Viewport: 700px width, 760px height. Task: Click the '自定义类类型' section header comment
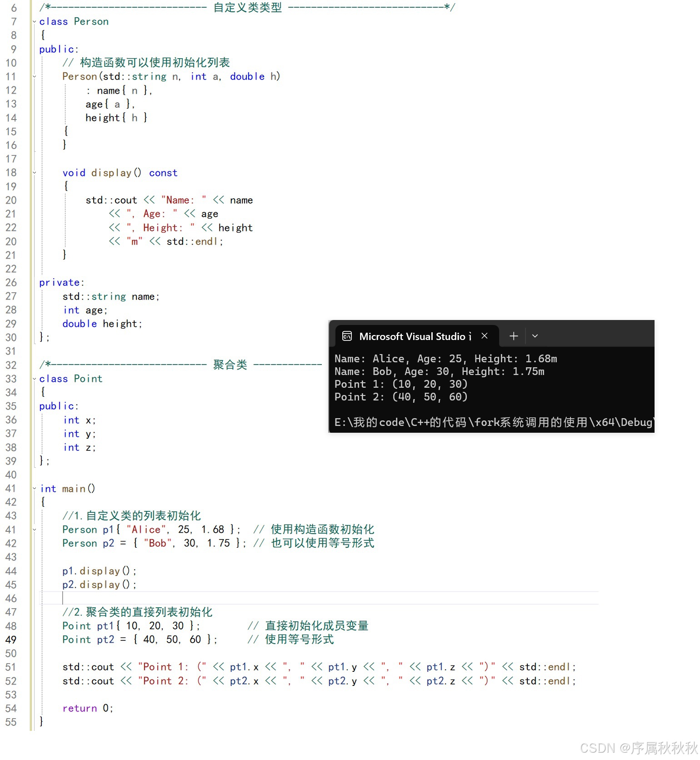point(248,8)
